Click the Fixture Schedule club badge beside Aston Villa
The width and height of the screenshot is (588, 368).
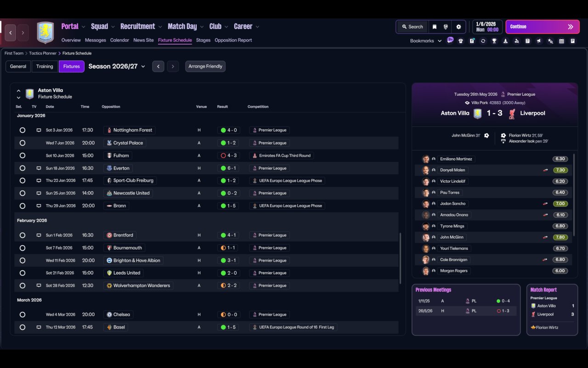pyautogui.click(x=30, y=94)
